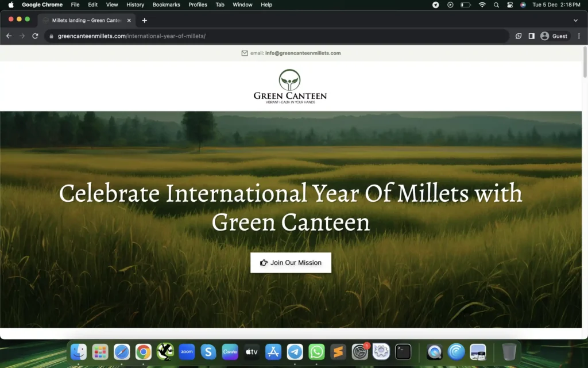This screenshot has width=588, height=368.
Task: Click the forward navigation arrow
Action: (22, 36)
